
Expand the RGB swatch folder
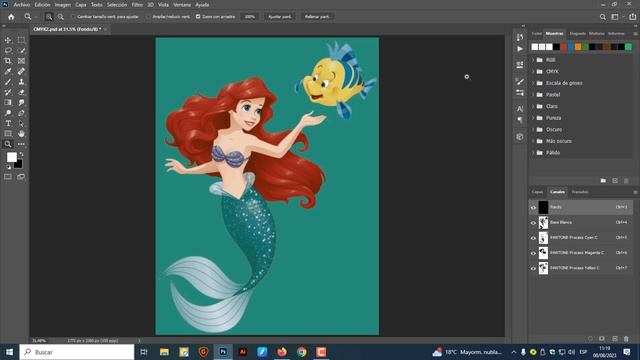533,60
